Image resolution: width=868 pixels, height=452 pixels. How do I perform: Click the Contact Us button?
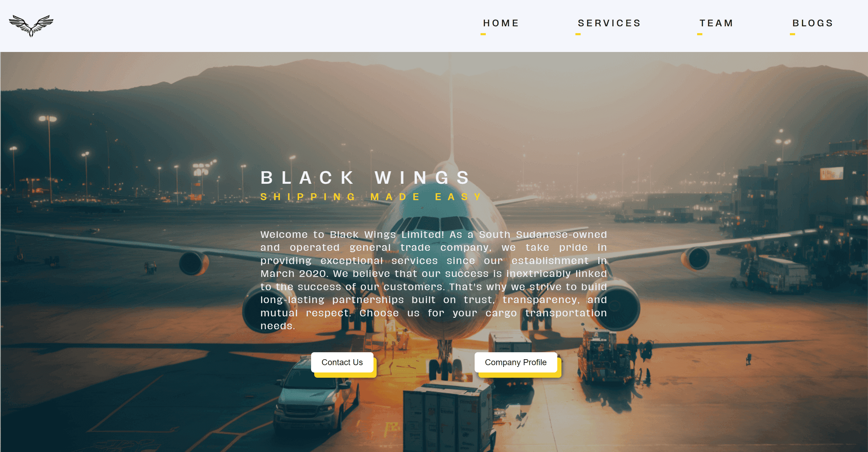pos(343,362)
